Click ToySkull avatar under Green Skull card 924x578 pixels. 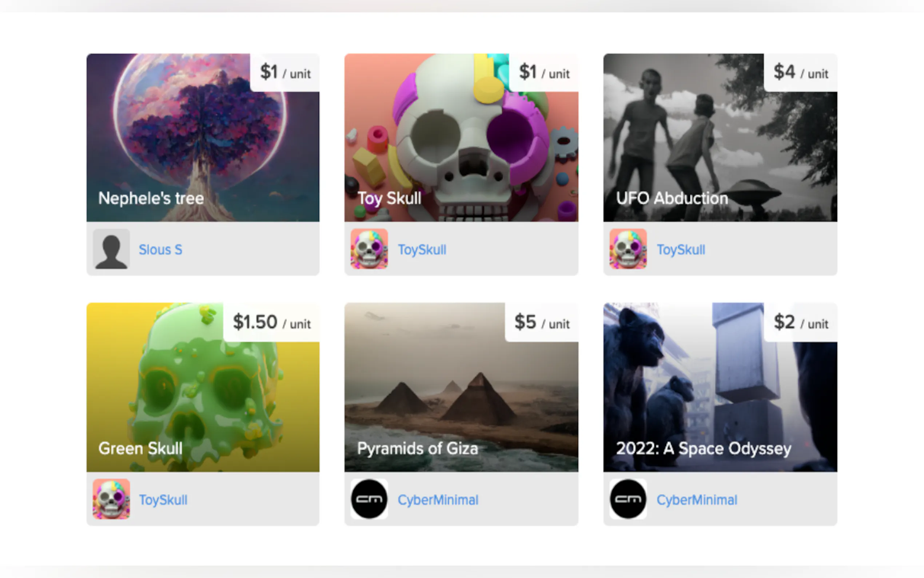point(111,499)
